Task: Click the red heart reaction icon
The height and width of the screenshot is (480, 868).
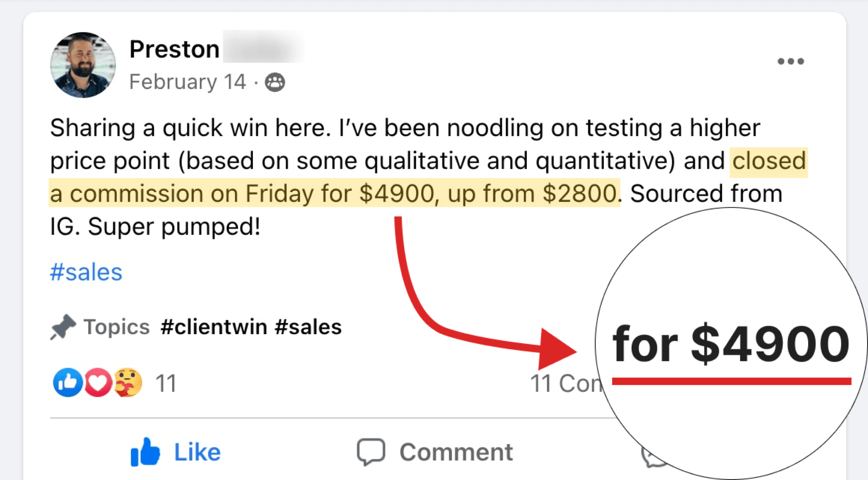Action: 98,382
